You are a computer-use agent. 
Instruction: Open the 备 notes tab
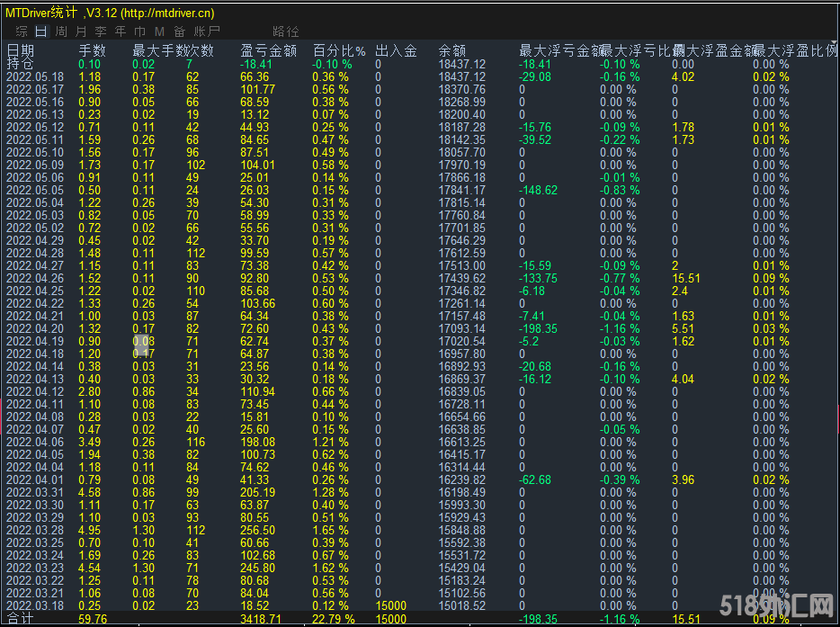click(179, 31)
